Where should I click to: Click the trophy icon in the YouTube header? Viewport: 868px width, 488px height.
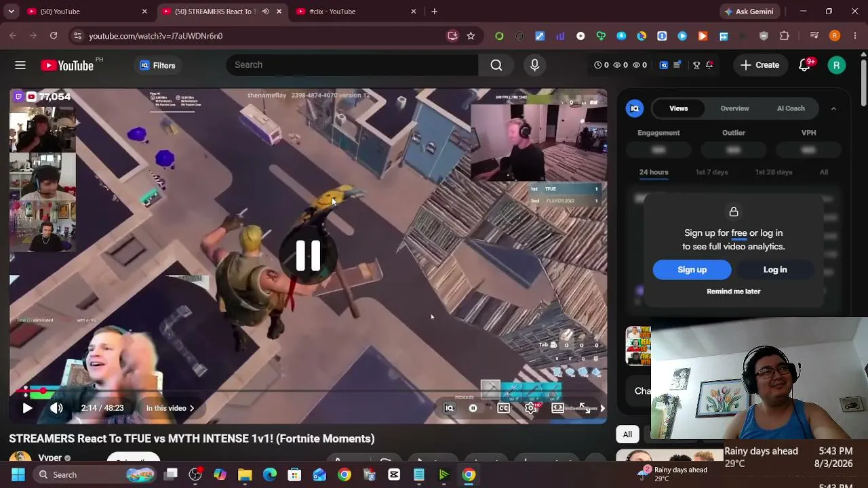coord(696,65)
